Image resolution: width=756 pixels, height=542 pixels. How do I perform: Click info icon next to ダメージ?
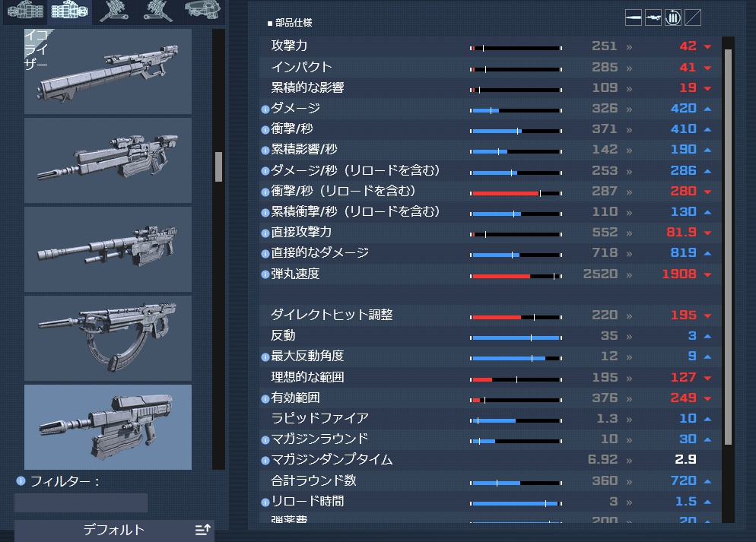(265, 109)
